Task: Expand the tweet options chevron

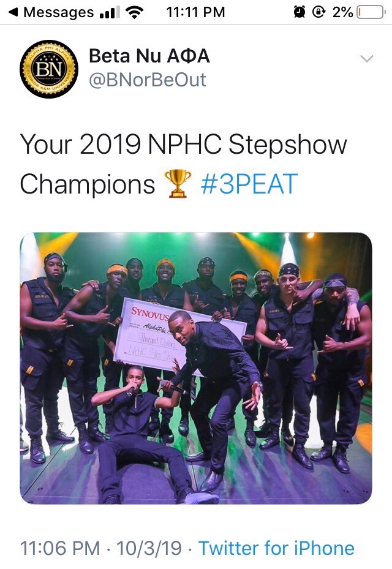Action: (x=366, y=59)
